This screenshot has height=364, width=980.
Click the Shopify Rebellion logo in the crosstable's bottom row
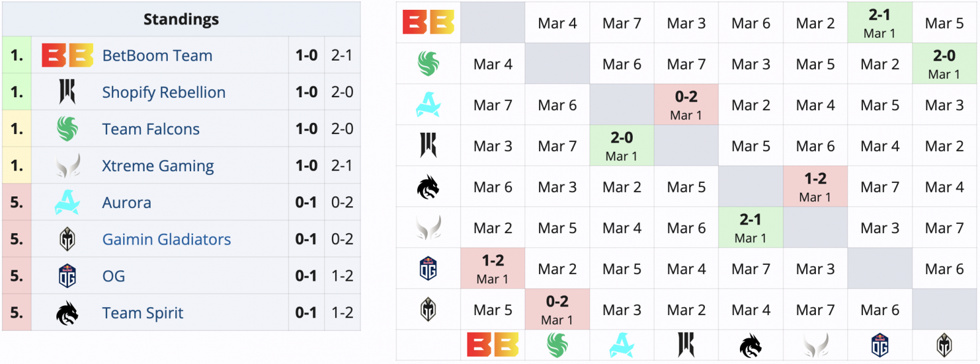(x=686, y=346)
